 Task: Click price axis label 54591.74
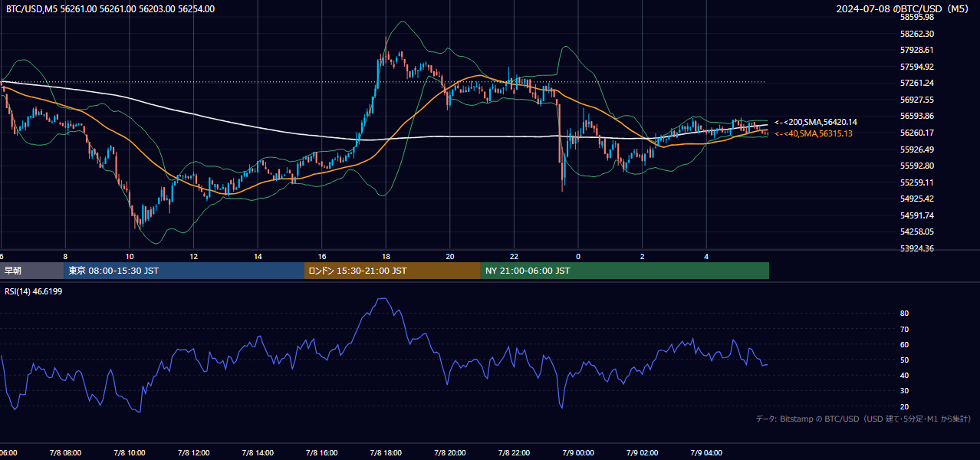click(x=916, y=215)
